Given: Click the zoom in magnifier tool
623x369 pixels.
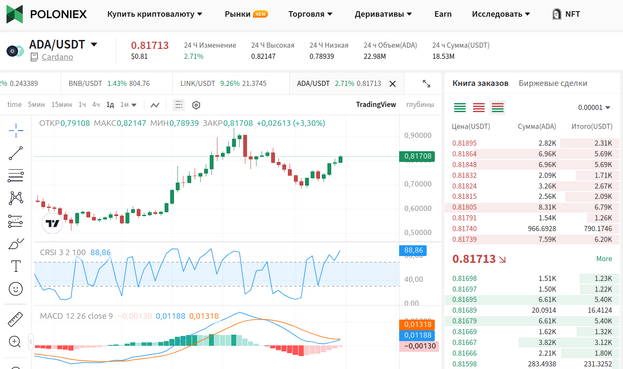Looking at the screenshot, I should point(15,342).
